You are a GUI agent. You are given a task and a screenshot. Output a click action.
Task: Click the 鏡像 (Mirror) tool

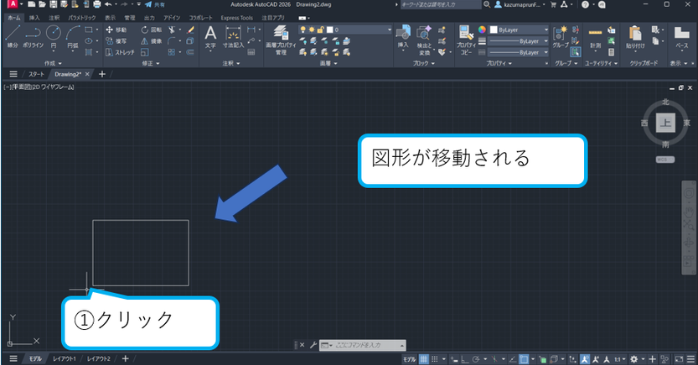point(151,41)
